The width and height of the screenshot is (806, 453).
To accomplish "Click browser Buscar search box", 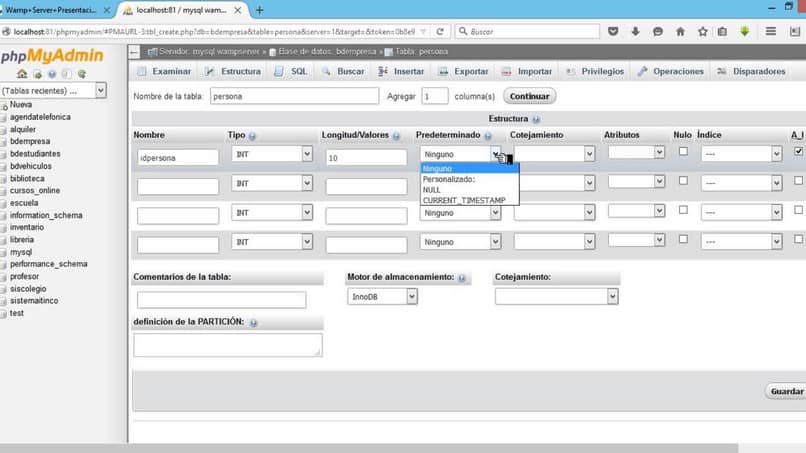I will 527,31.
